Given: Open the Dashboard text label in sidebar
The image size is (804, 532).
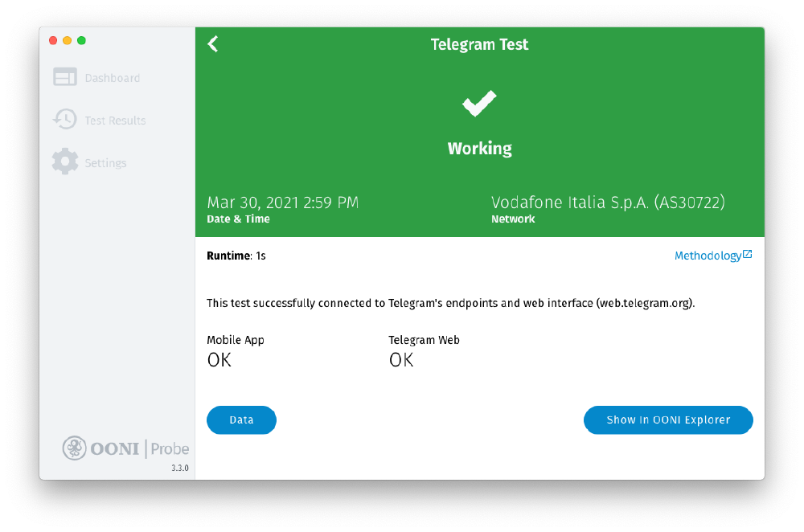Looking at the screenshot, I should tap(113, 78).
